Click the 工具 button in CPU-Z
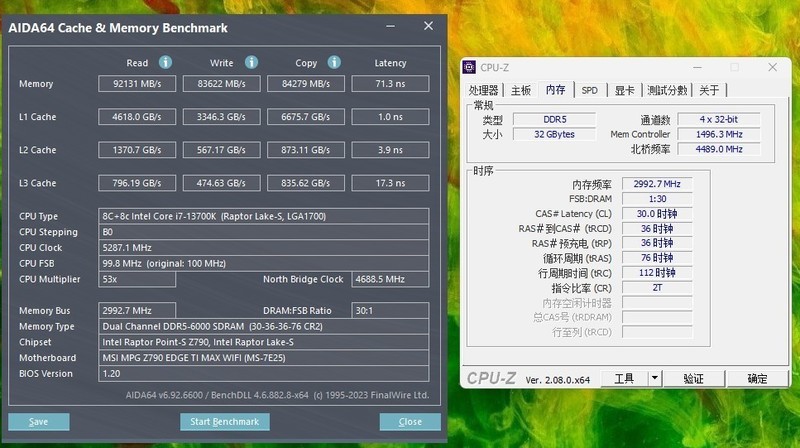The width and height of the screenshot is (800, 448). (x=624, y=378)
